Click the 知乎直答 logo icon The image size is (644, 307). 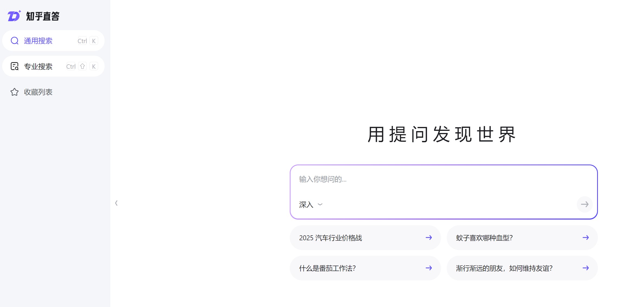point(14,16)
